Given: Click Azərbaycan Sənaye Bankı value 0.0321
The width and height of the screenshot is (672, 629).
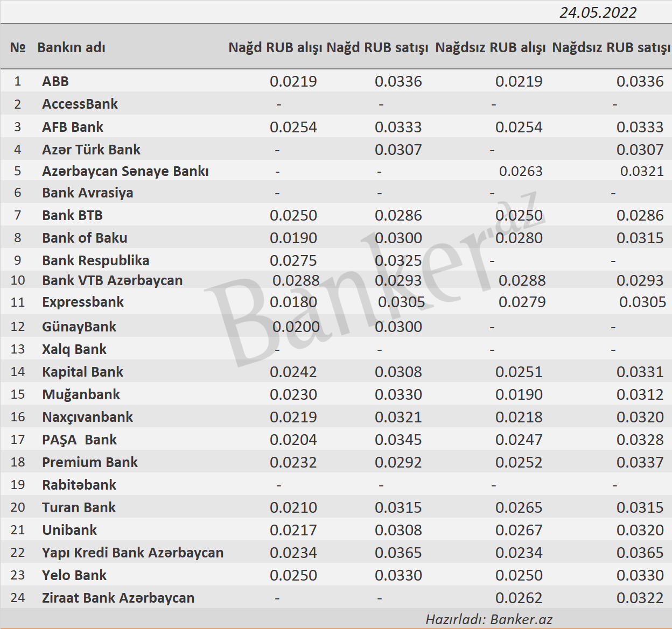Looking at the screenshot, I should [642, 171].
